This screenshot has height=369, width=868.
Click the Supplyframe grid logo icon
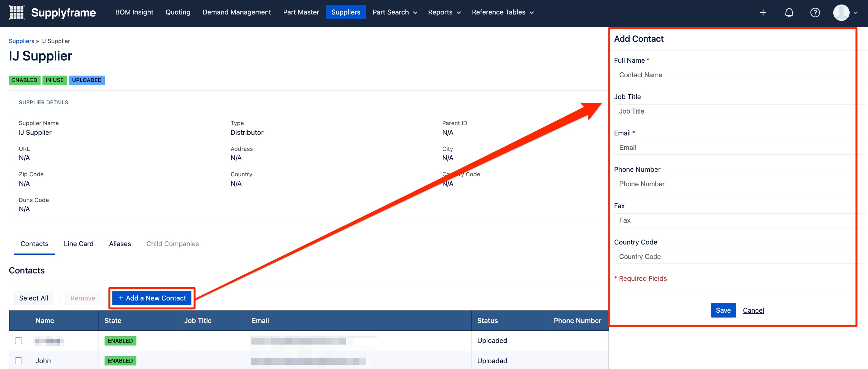[x=16, y=13]
